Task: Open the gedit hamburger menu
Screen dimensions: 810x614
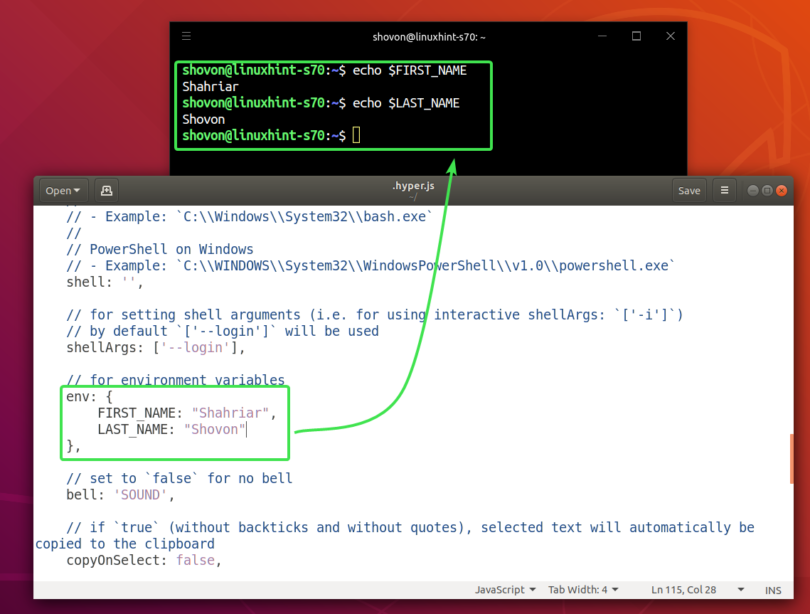Action: pos(724,191)
